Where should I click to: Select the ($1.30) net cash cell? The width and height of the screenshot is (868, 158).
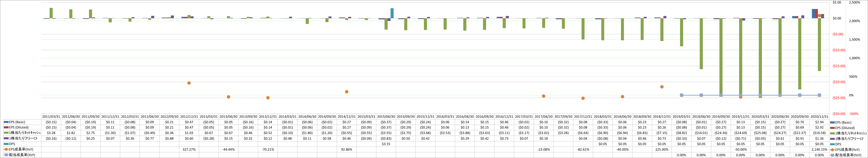pos(110,133)
